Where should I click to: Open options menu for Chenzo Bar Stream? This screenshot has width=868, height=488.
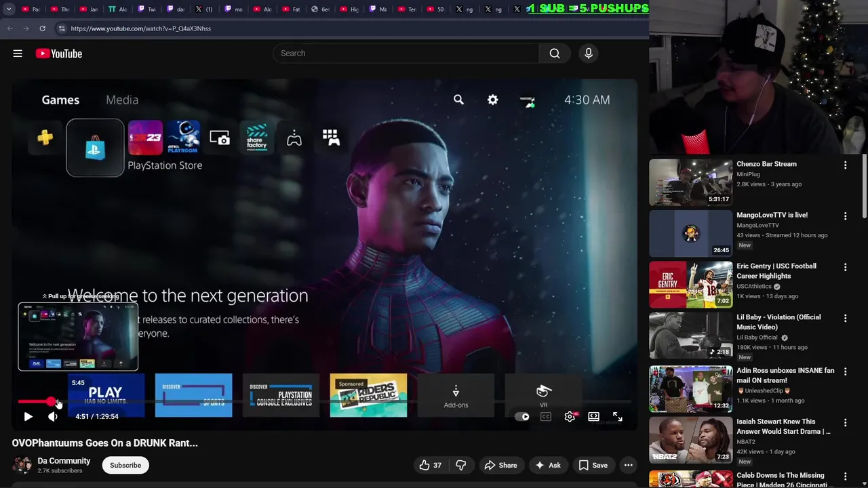(x=845, y=165)
